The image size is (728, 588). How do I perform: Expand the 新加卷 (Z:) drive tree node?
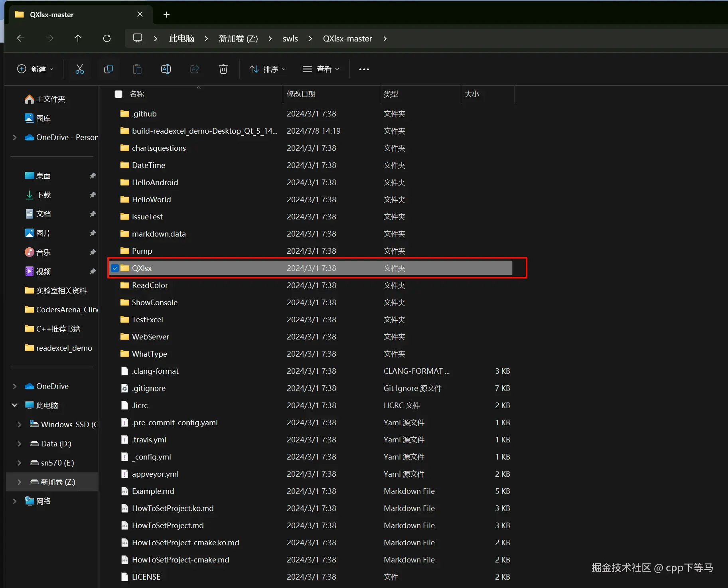click(19, 482)
